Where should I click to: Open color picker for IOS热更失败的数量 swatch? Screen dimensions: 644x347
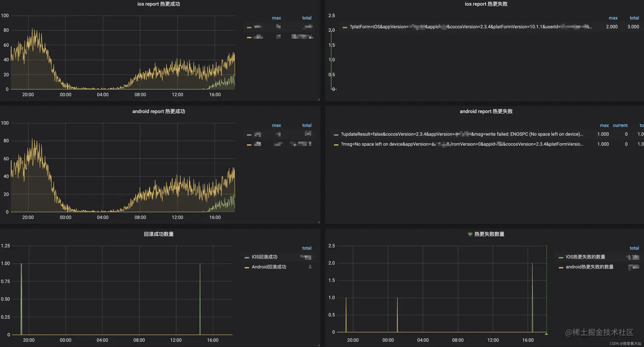561,257
